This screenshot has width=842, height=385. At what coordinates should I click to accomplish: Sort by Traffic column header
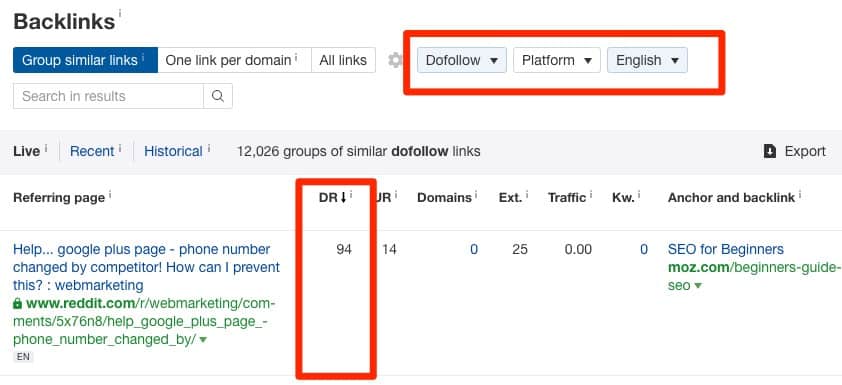567,198
